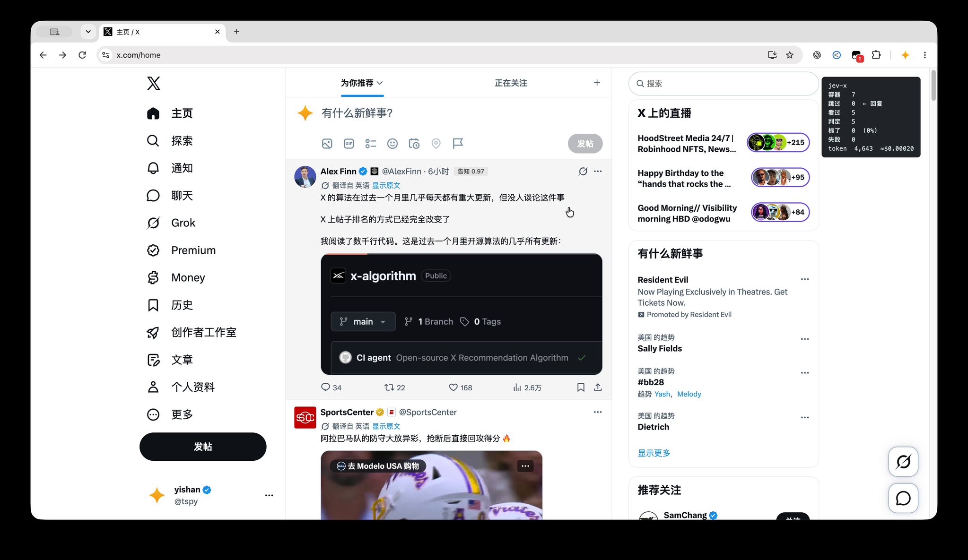The width and height of the screenshot is (968, 560).
Task: Open HoodStreet Media 24/7 live broadcast
Action: tap(724, 143)
